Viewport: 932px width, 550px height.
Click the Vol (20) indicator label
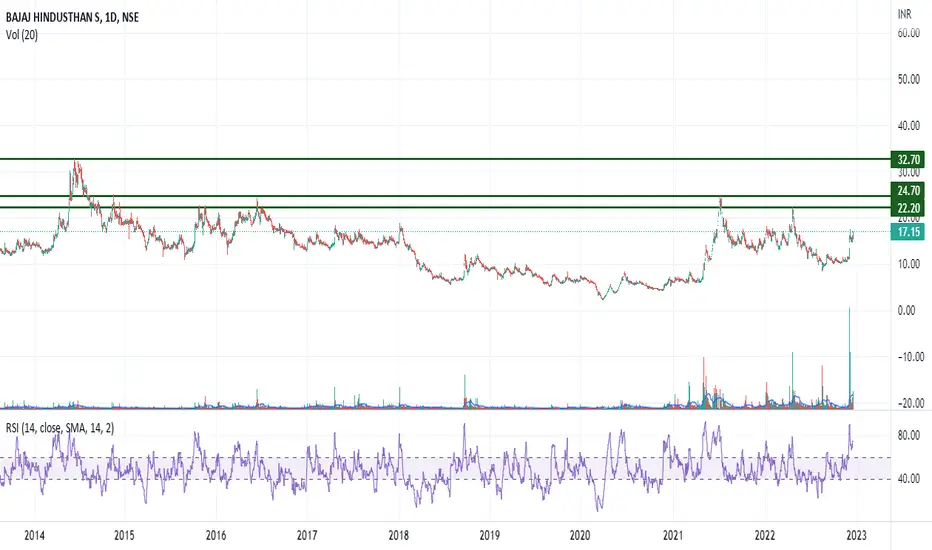(x=21, y=35)
